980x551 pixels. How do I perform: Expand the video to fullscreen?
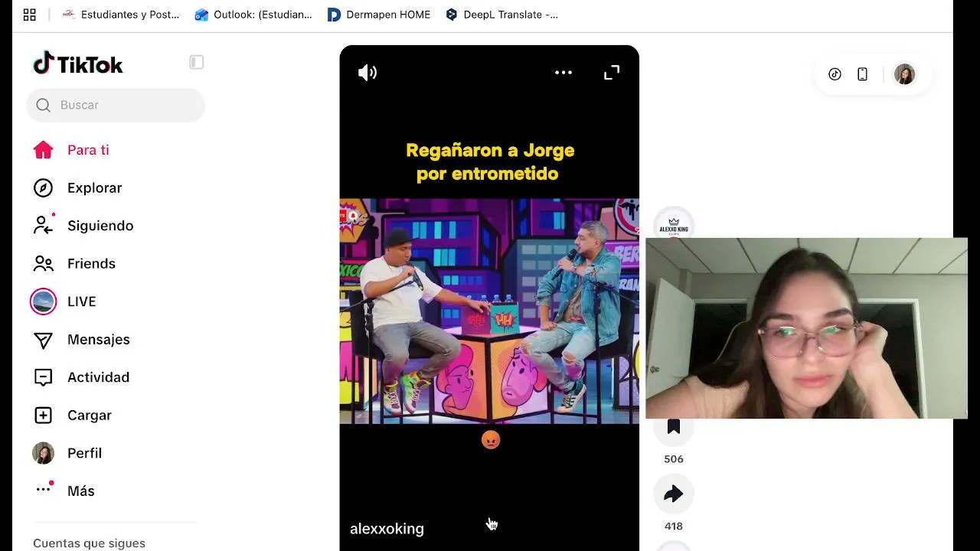click(612, 73)
